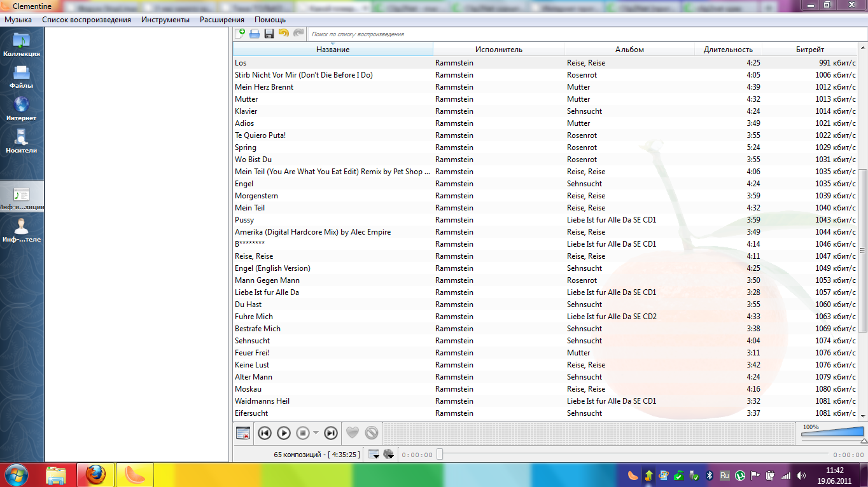The width and height of the screenshot is (868, 487).
Task: Open the shuffle mode dropdown with dice icon
Action: (x=389, y=455)
